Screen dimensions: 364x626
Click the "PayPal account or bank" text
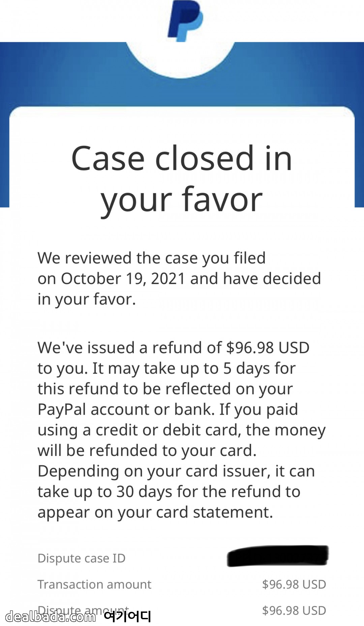click(126, 410)
